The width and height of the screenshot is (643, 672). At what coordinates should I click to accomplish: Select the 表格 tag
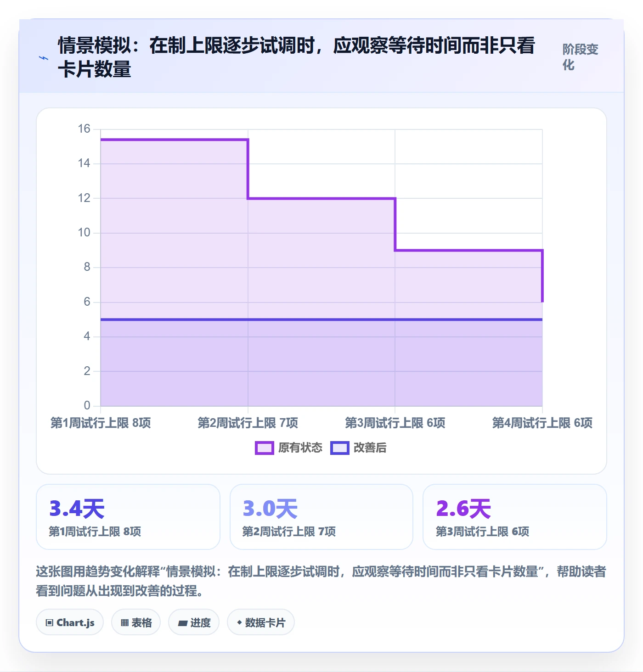pos(136,622)
